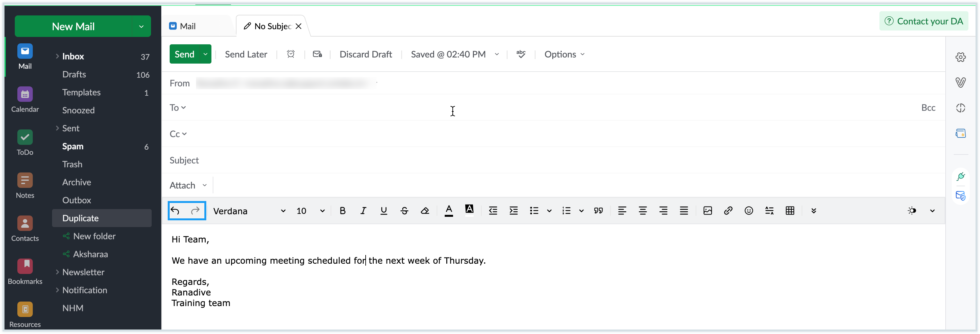Run the spell check abc icon

pyautogui.click(x=521, y=54)
